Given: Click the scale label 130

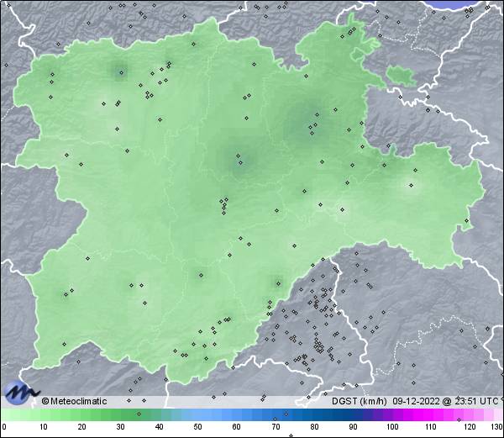Looking at the screenshot, I should click(496, 427).
